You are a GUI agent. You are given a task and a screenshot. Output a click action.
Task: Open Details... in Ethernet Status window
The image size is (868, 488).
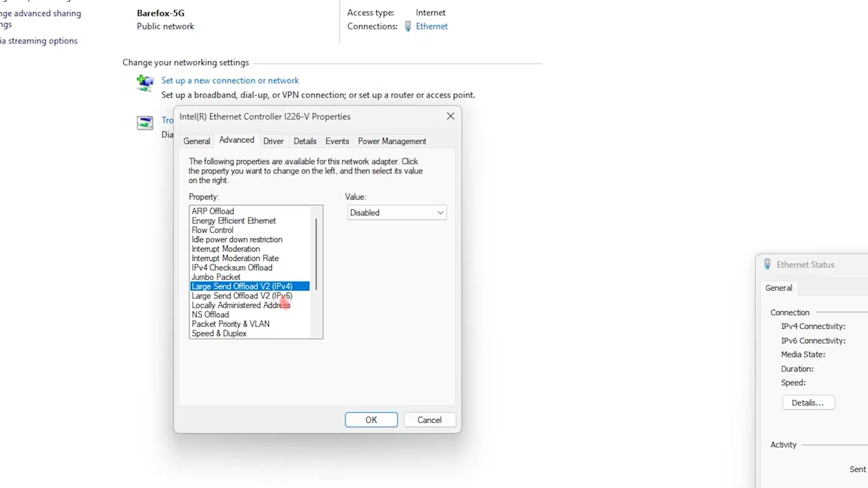(x=808, y=403)
